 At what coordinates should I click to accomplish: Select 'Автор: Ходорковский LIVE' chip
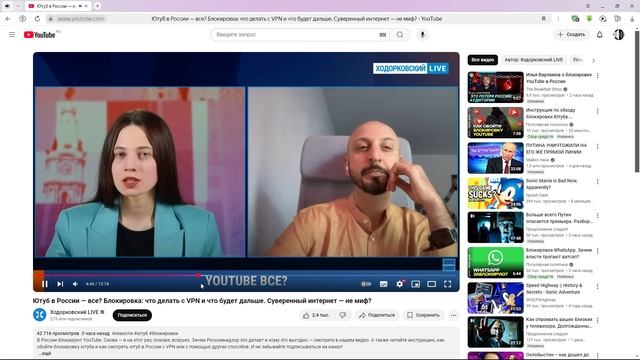pos(533,60)
